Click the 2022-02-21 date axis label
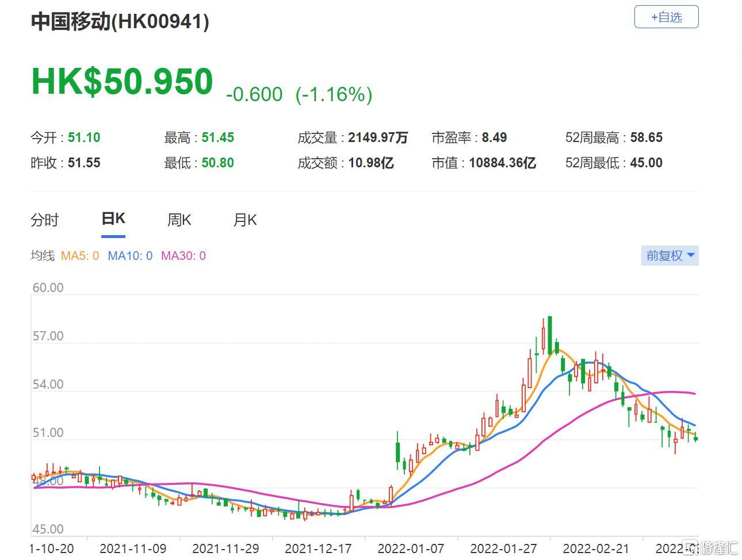This screenshot has height=560, width=742. [x=596, y=549]
